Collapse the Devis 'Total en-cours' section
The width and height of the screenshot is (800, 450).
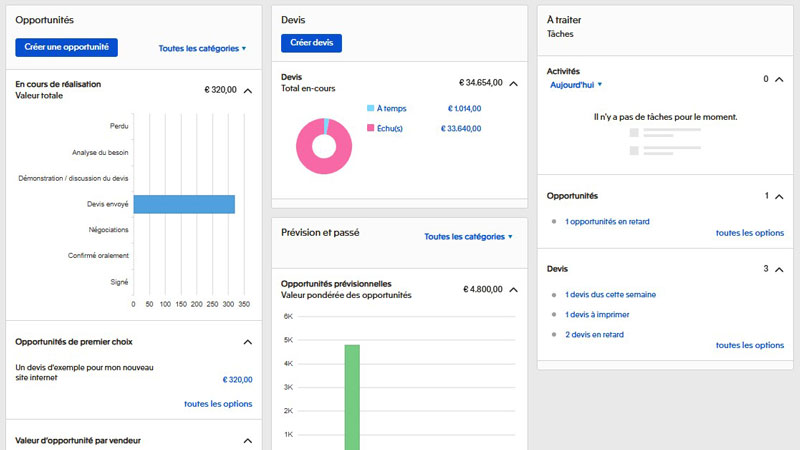pos(514,83)
